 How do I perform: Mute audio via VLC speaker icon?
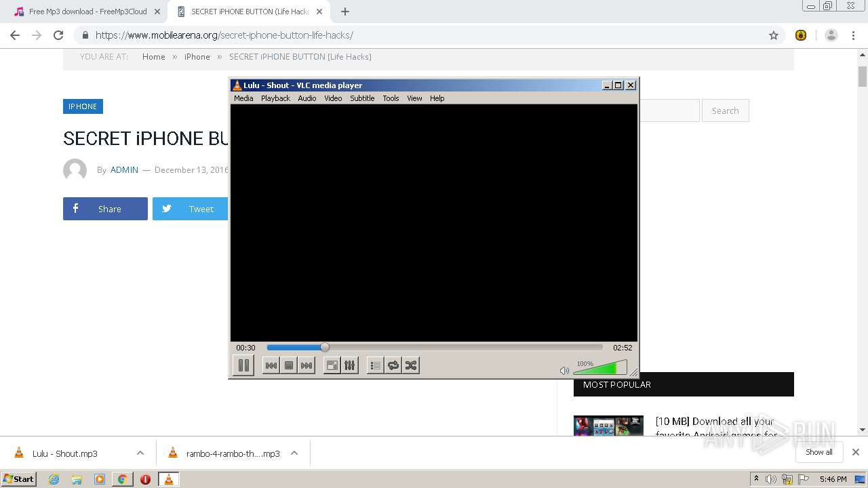pos(564,370)
